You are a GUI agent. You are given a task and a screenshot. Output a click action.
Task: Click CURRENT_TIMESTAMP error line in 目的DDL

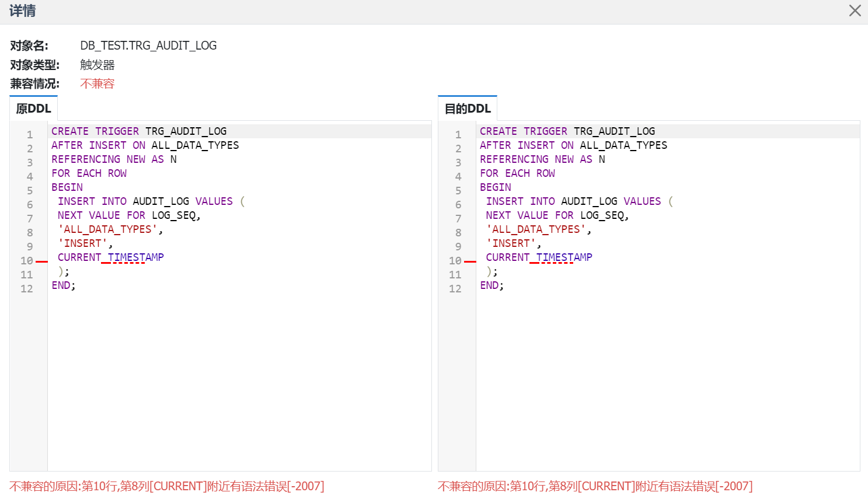(539, 257)
